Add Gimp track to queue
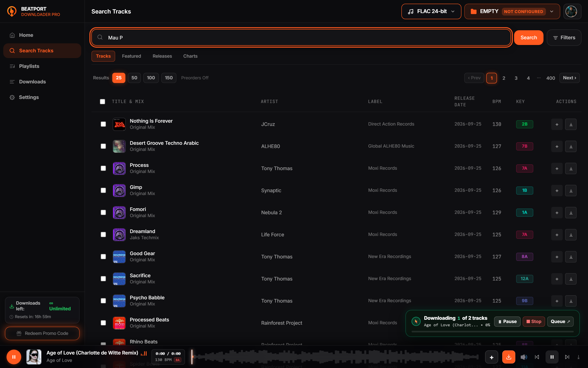The width and height of the screenshot is (588, 368). (x=557, y=191)
